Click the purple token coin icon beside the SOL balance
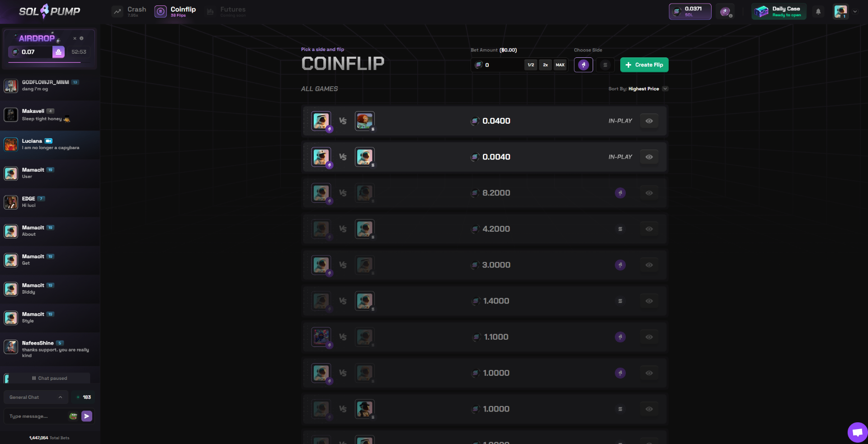 725,11
